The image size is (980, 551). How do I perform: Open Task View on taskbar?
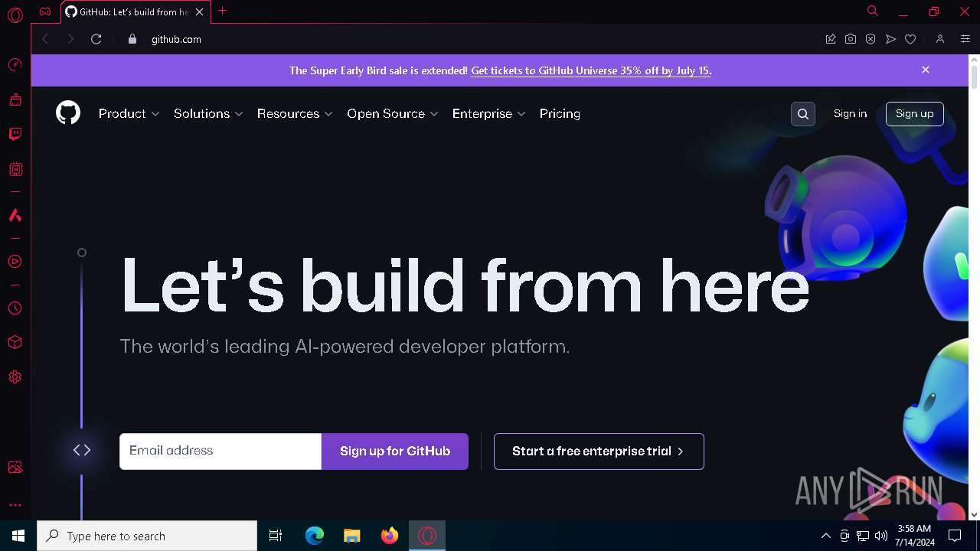tap(276, 536)
